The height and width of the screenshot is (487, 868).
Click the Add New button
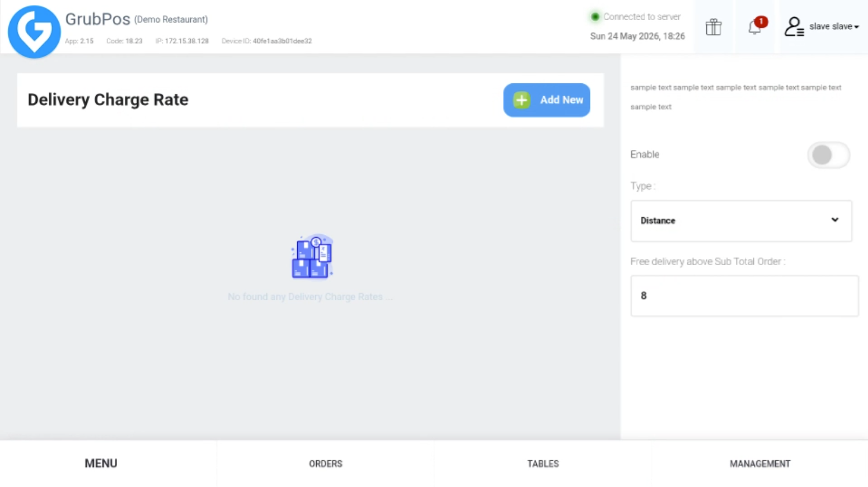coord(547,100)
